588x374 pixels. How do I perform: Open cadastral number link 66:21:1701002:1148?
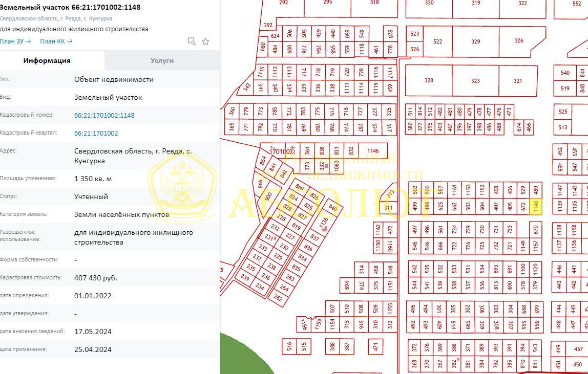click(104, 116)
